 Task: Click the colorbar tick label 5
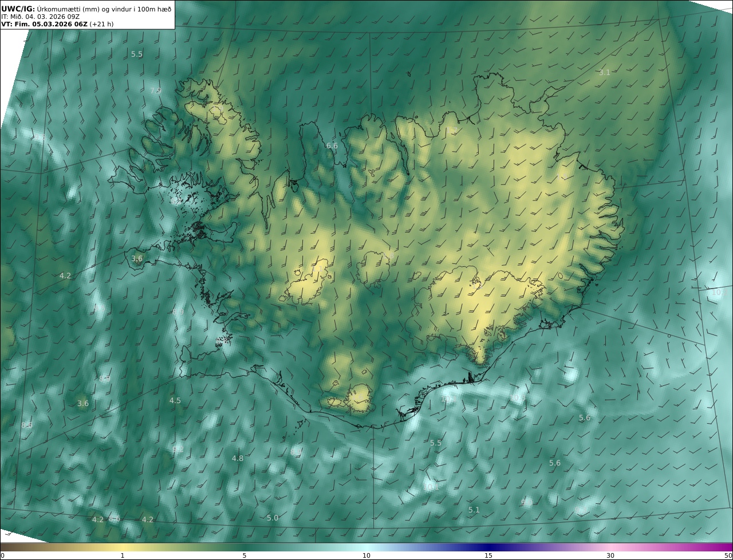click(x=245, y=555)
